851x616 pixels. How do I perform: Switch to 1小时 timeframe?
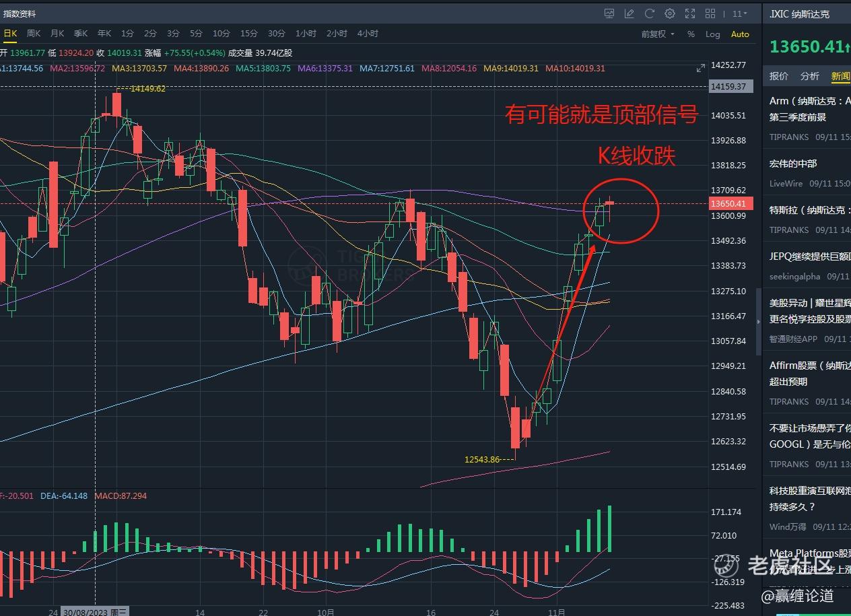[x=306, y=33]
